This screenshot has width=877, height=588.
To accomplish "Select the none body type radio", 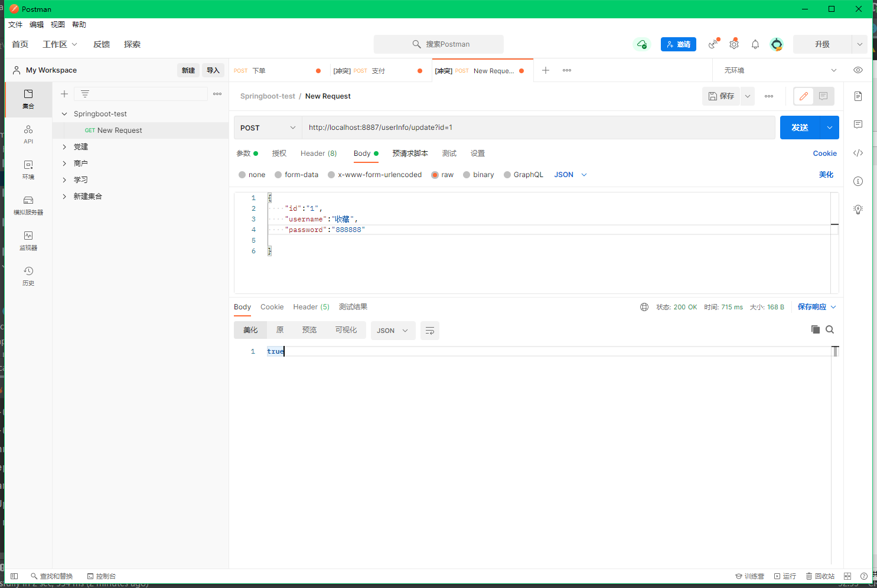I will [x=242, y=175].
